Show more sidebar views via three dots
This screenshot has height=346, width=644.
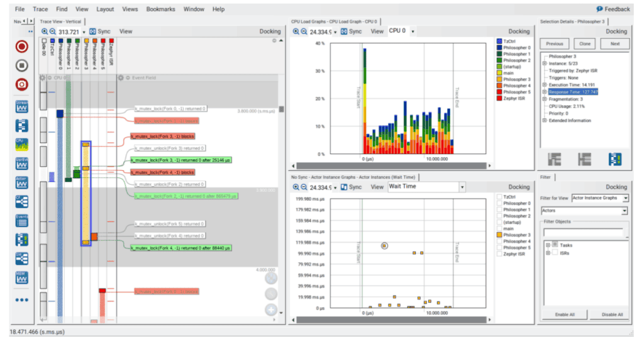coord(22,300)
